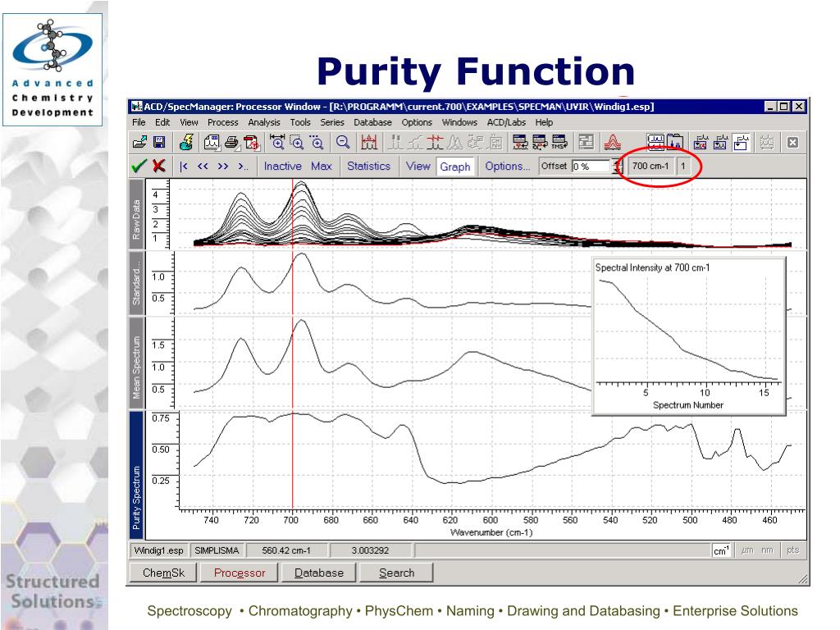Select µm units in status bar
The image size is (840, 630).
[746, 550]
